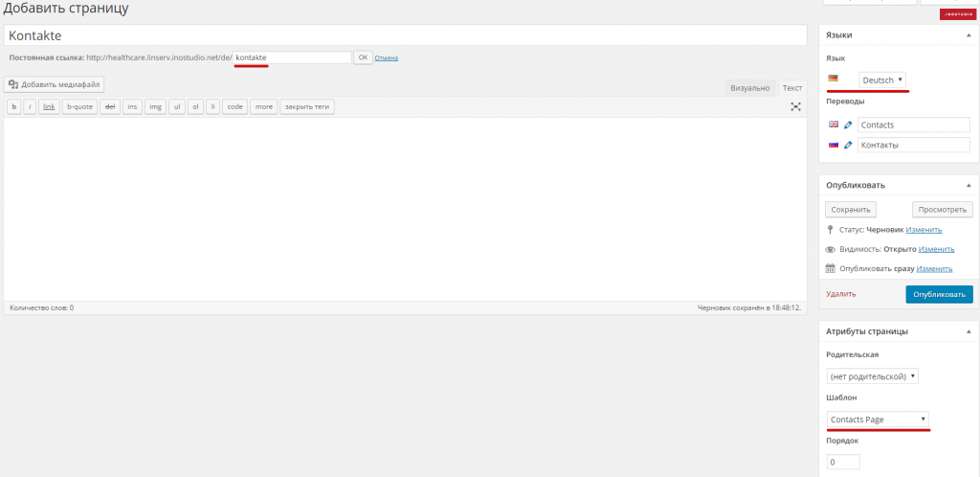Click the Добавить медиафайл media button

(54, 85)
